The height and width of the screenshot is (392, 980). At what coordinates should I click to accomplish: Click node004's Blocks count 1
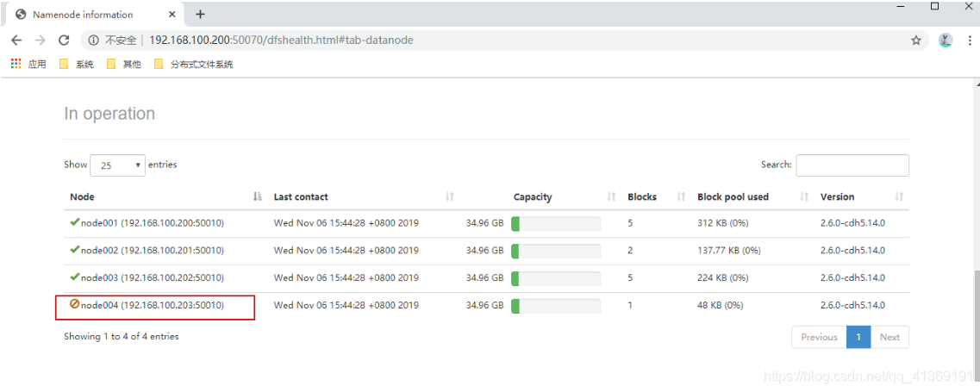click(630, 305)
